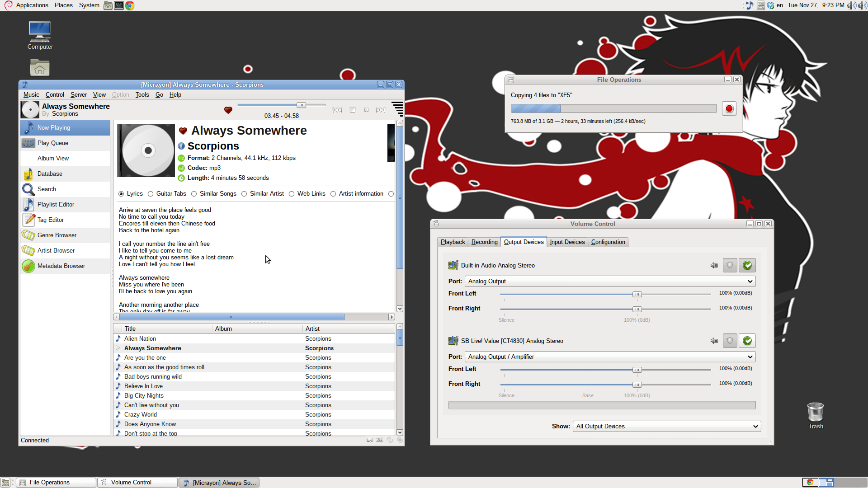Skip to next track

(381, 110)
